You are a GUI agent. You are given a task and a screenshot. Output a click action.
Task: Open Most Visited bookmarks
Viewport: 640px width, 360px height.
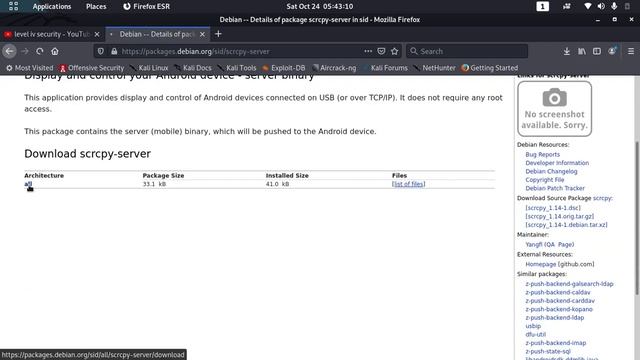(x=29, y=68)
